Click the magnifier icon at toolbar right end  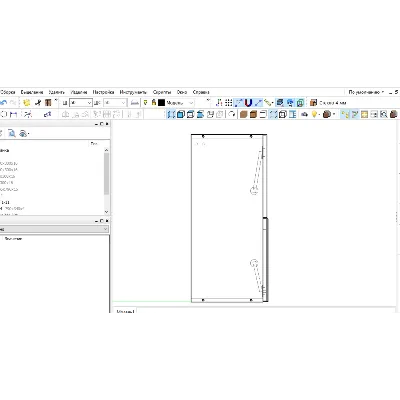[x=384, y=114]
